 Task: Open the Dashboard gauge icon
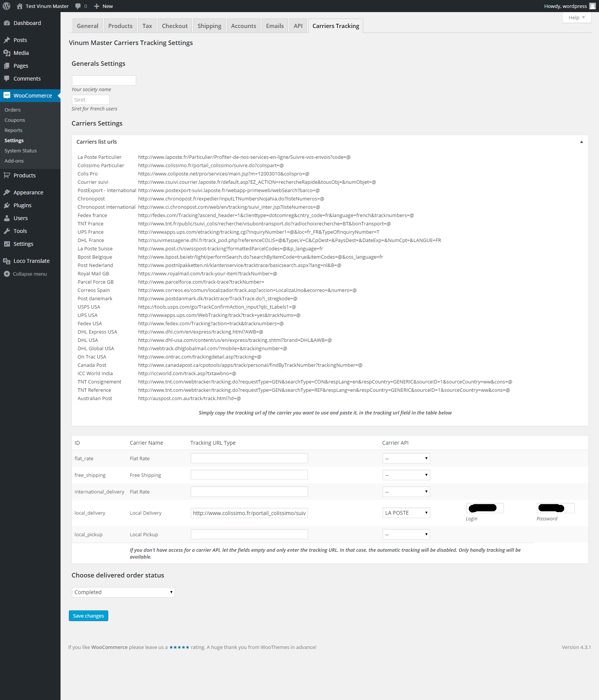coord(7,23)
